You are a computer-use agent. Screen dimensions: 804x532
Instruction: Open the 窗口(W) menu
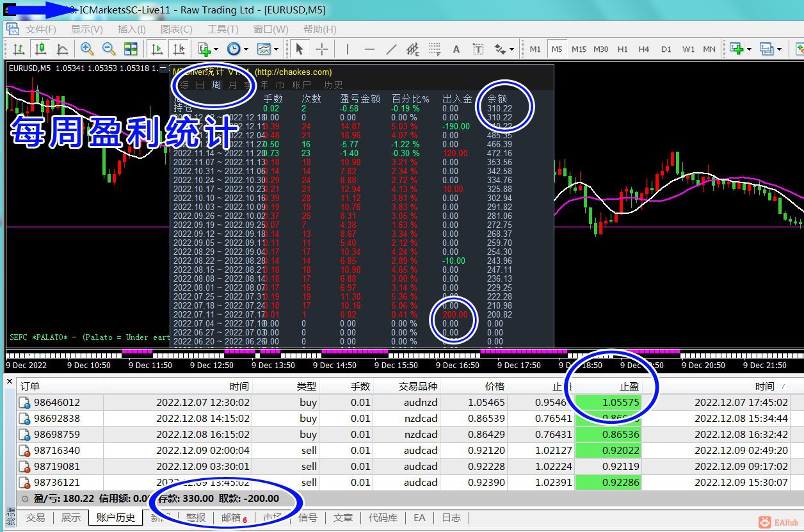(271, 29)
